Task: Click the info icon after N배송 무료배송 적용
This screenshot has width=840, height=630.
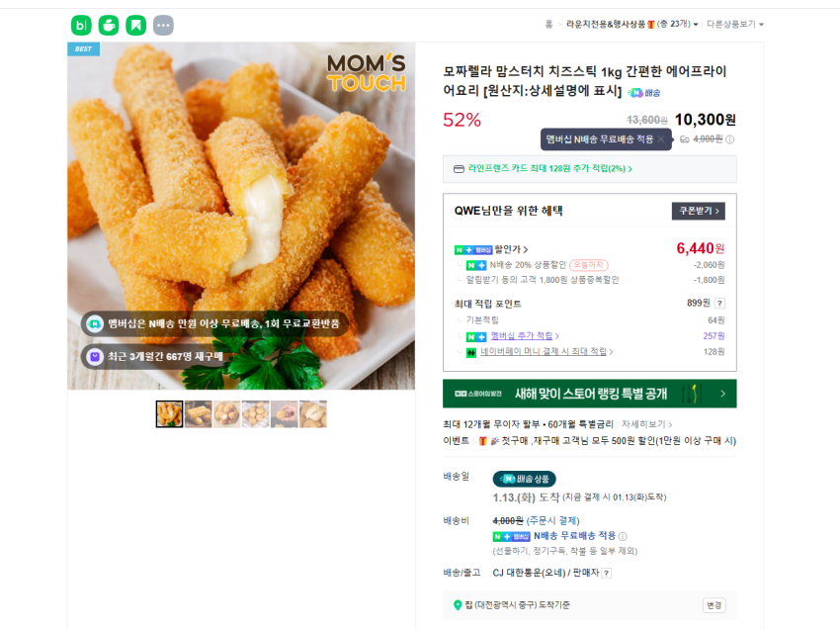Action: 623,536
